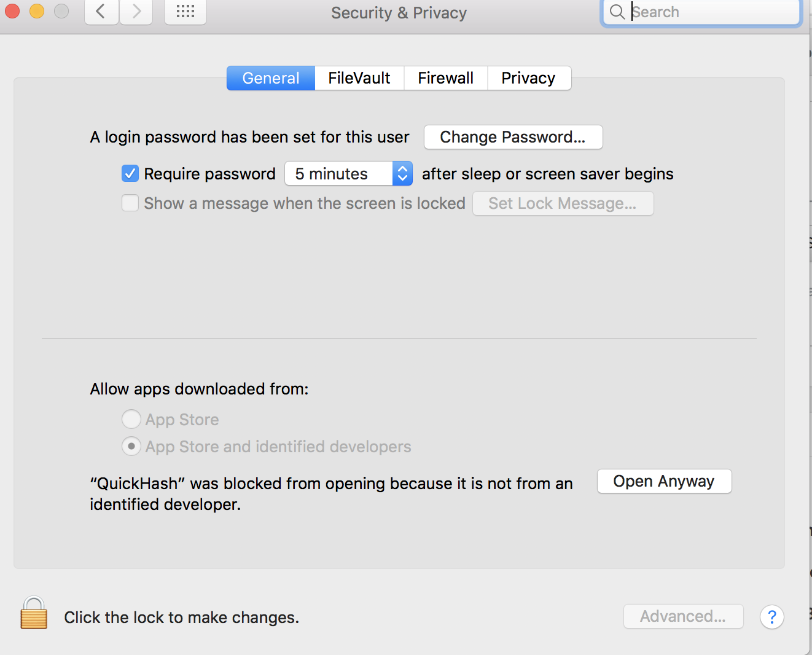The image size is (812, 655).
Task: Open the Privacy tab
Action: 528,78
